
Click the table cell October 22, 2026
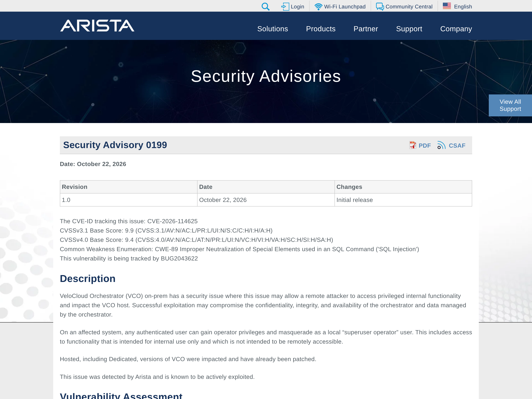[x=266, y=200]
